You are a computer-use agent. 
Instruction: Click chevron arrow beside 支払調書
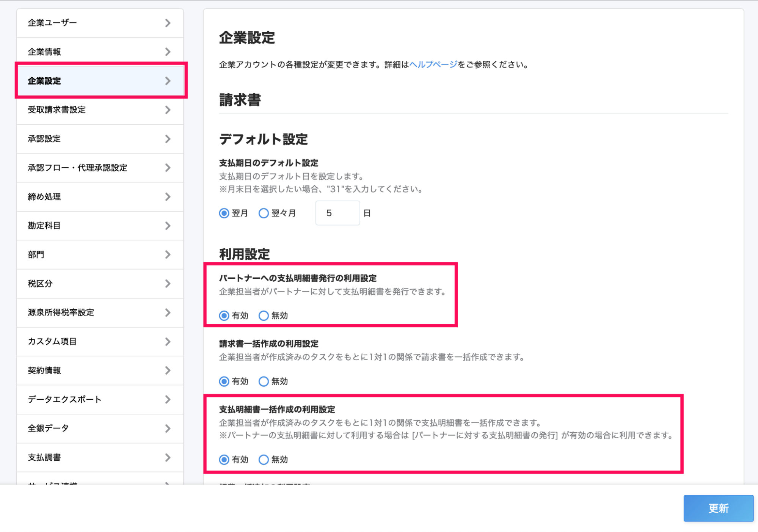coord(168,457)
